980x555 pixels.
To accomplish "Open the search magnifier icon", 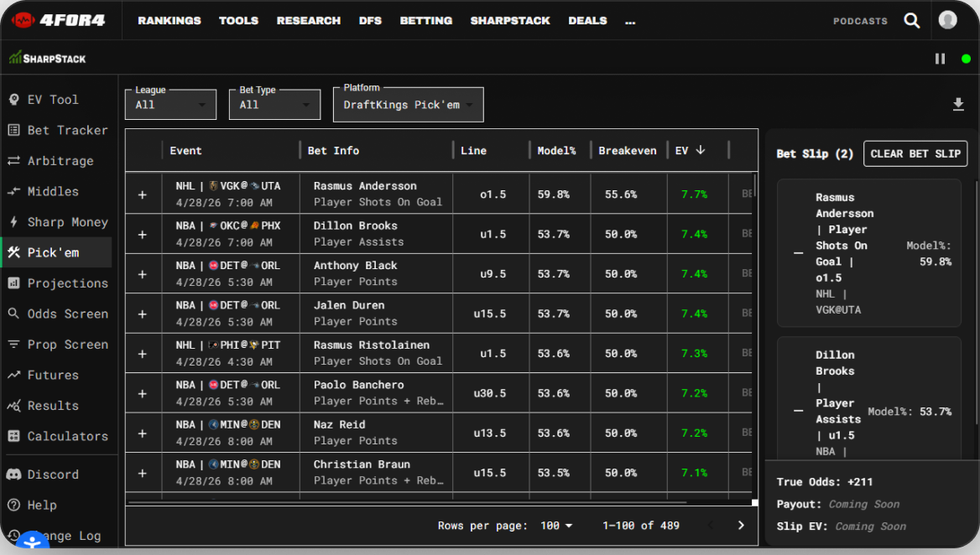I will coord(912,21).
